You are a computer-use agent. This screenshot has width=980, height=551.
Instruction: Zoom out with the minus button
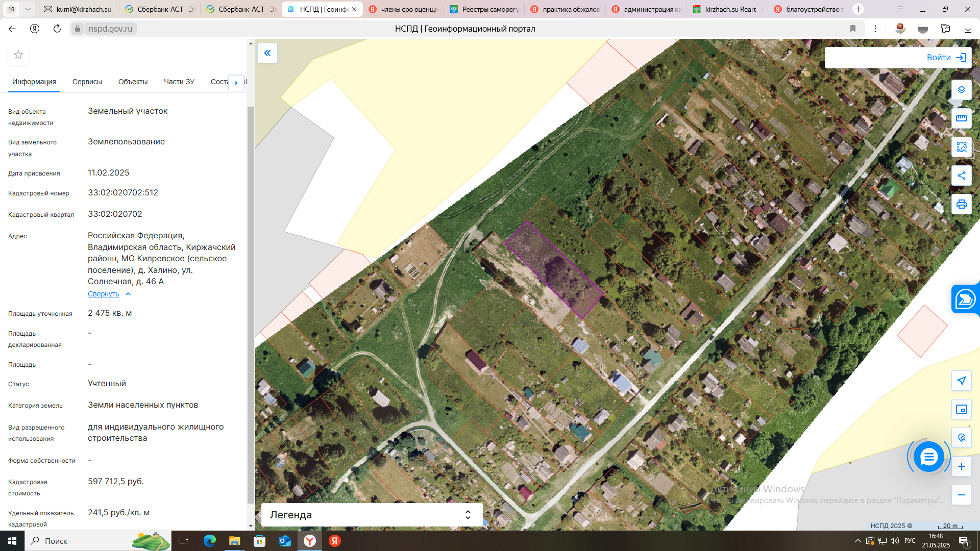coord(961,495)
